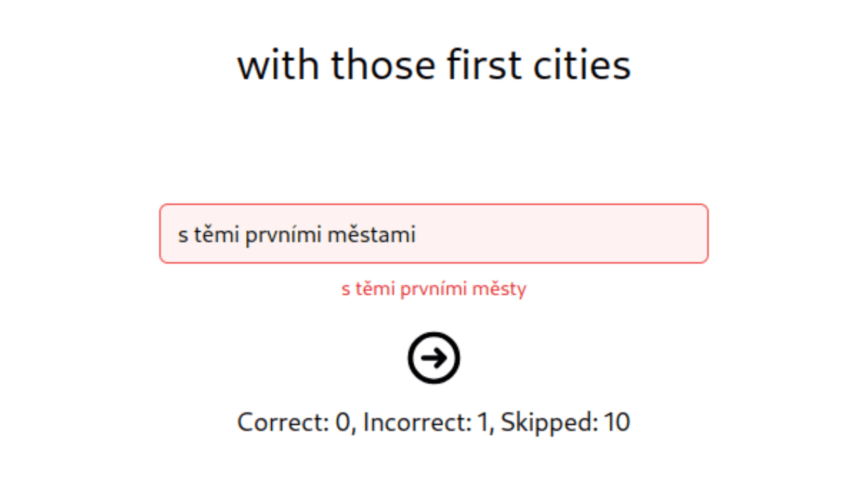Place cursor before leading "s" in input

click(178, 235)
